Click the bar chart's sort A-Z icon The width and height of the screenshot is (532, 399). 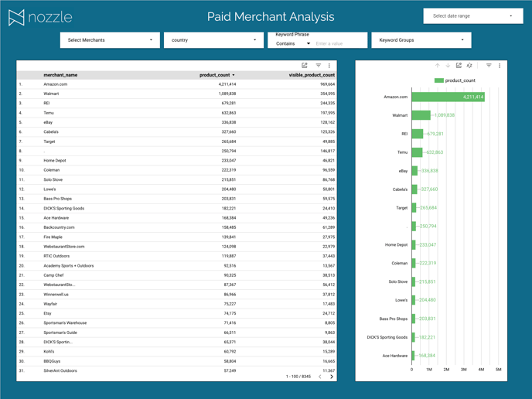click(469, 66)
